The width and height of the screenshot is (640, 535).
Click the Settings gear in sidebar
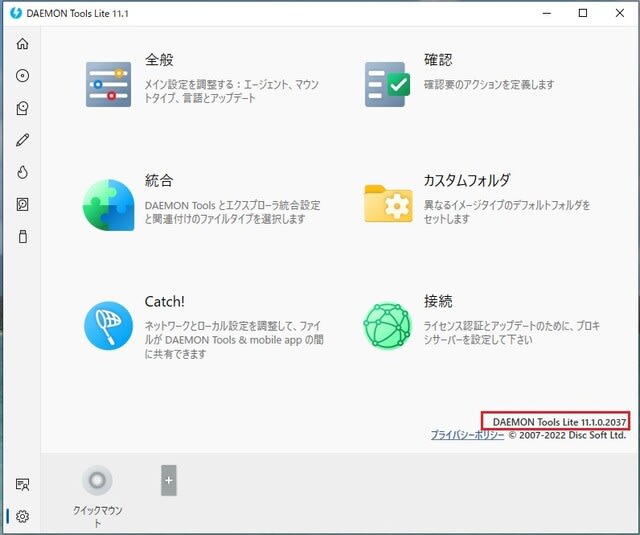(22, 516)
